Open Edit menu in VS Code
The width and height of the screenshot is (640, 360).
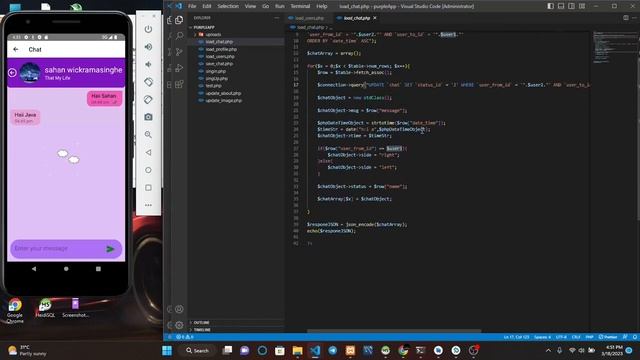(207, 6)
